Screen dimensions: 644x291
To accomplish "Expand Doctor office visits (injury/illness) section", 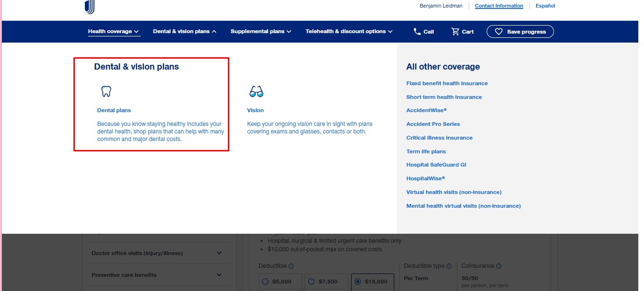I will point(219,253).
